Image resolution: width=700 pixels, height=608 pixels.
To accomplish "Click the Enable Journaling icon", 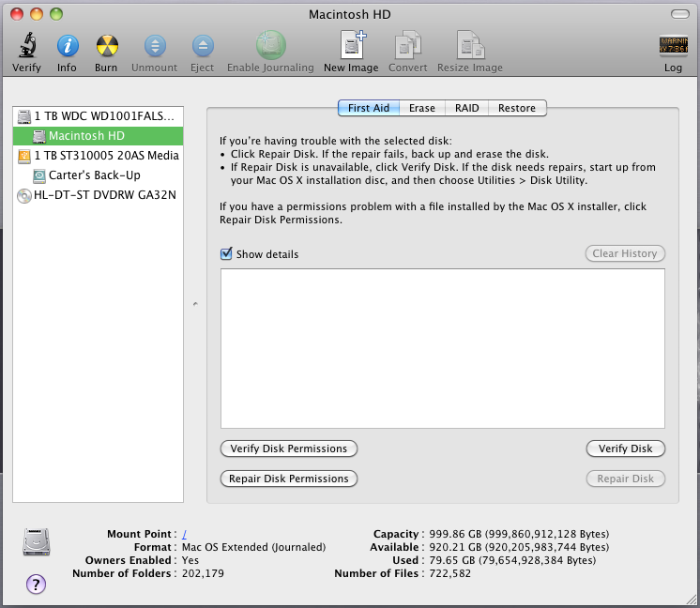I will pyautogui.click(x=270, y=45).
